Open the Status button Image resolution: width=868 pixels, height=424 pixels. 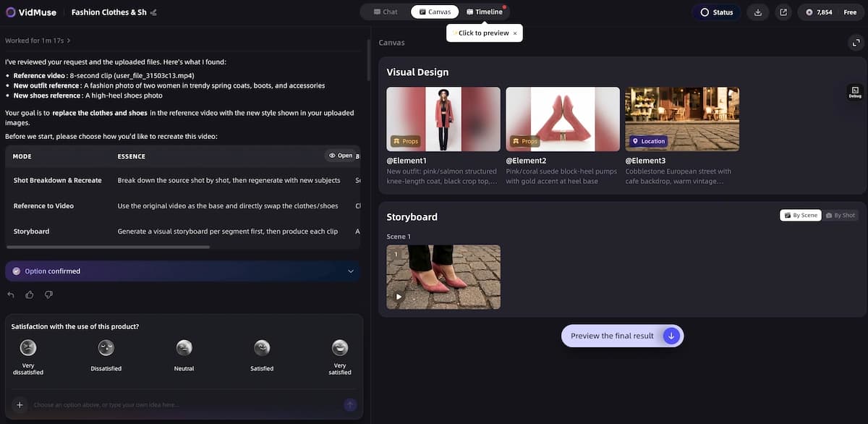[x=716, y=12]
